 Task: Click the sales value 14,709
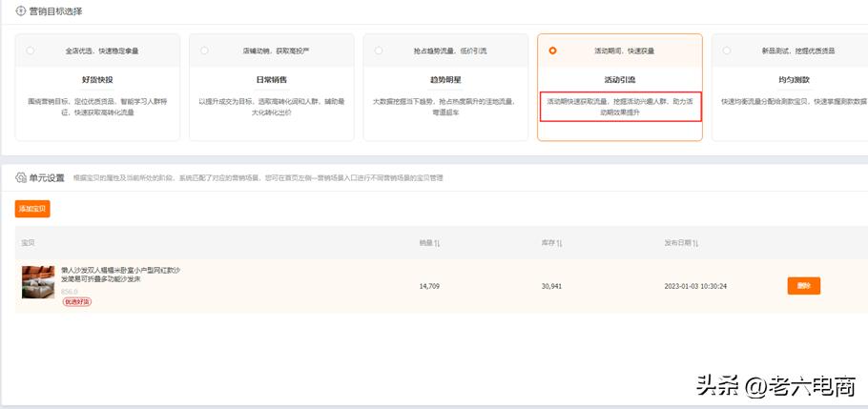pyautogui.click(x=429, y=286)
